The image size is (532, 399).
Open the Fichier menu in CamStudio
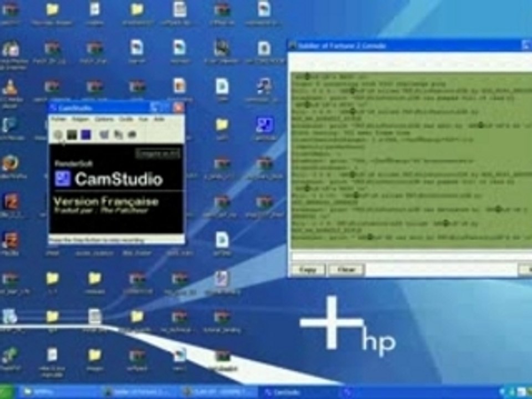coord(59,120)
